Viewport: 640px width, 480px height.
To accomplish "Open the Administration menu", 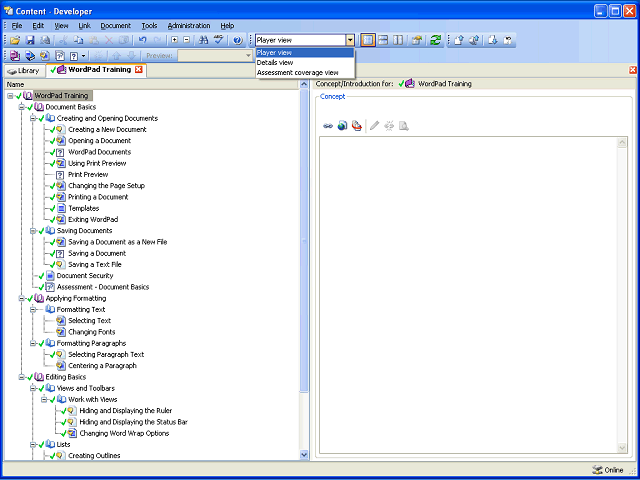I will (189, 25).
